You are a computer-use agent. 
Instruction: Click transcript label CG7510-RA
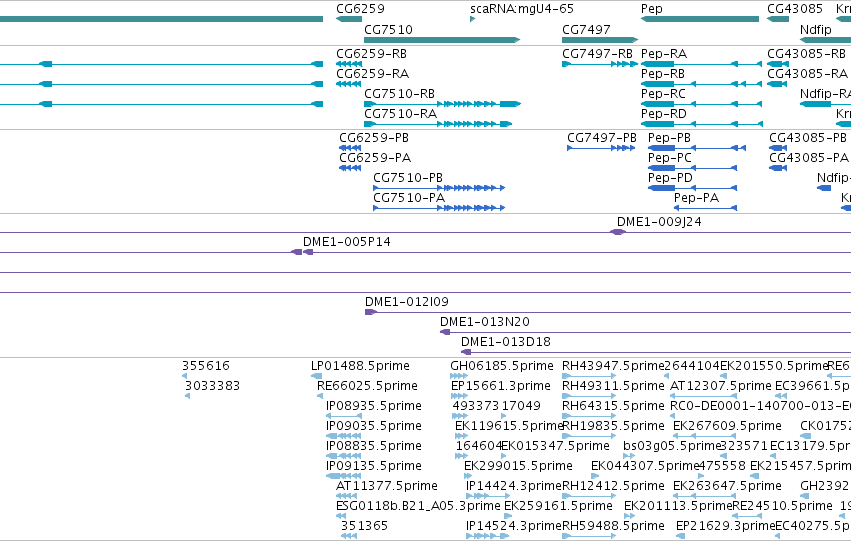click(401, 114)
